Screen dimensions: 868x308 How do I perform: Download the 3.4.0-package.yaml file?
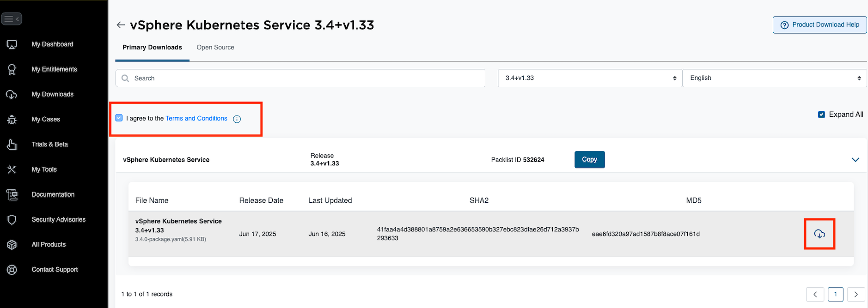(x=819, y=234)
